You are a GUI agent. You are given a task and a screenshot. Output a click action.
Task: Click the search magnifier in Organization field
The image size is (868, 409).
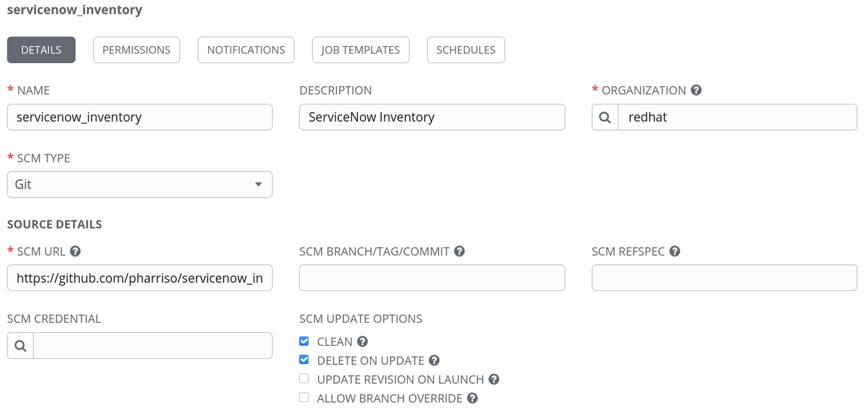(x=604, y=117)
